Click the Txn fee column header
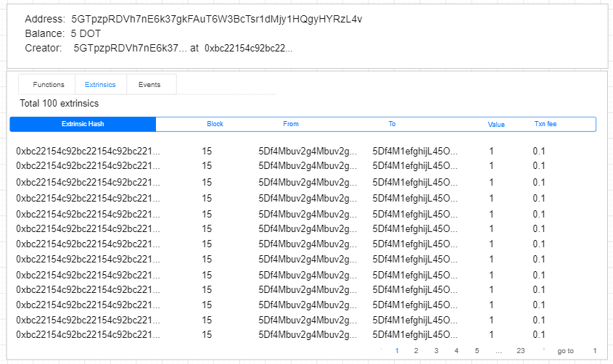Screen dimensions: 613x364 tap(546, 124)
